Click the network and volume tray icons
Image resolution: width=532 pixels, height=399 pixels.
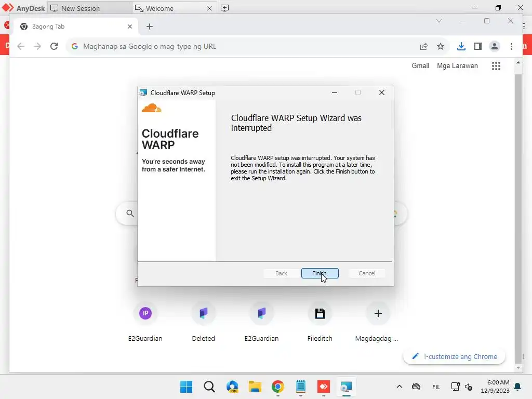coord(462,387)
